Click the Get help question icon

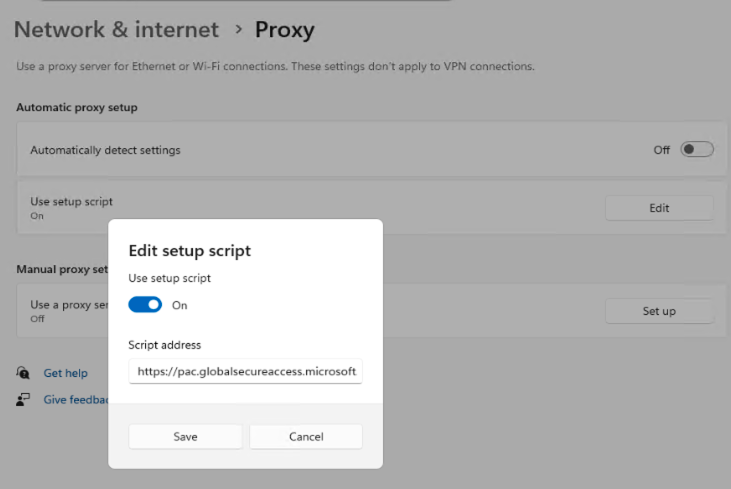pos(23,373)
